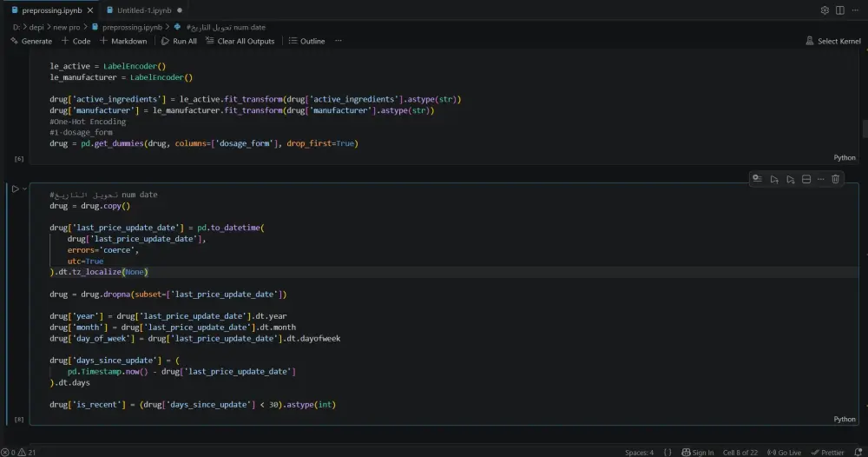Split the cell using the cell toolbar

pos(806,180)
